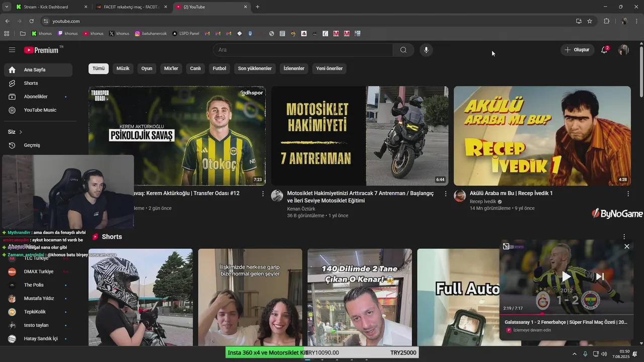The width and height of the screenshot is (644, 362).
Task: Go back in browser navigation
Action: tap(7, 21)
